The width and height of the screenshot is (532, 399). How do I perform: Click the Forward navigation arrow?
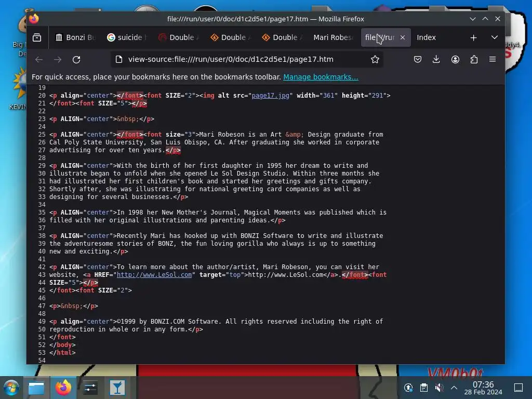click(58, 60)
